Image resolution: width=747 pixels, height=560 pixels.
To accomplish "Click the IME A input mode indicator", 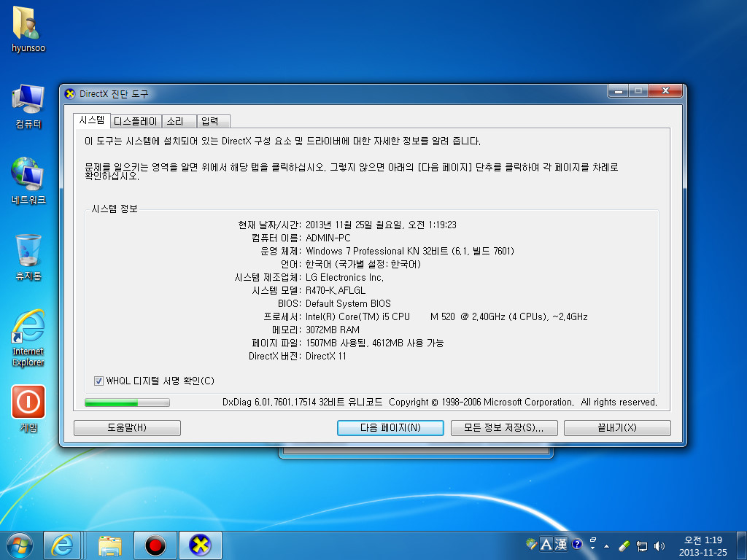I will 546,544.
